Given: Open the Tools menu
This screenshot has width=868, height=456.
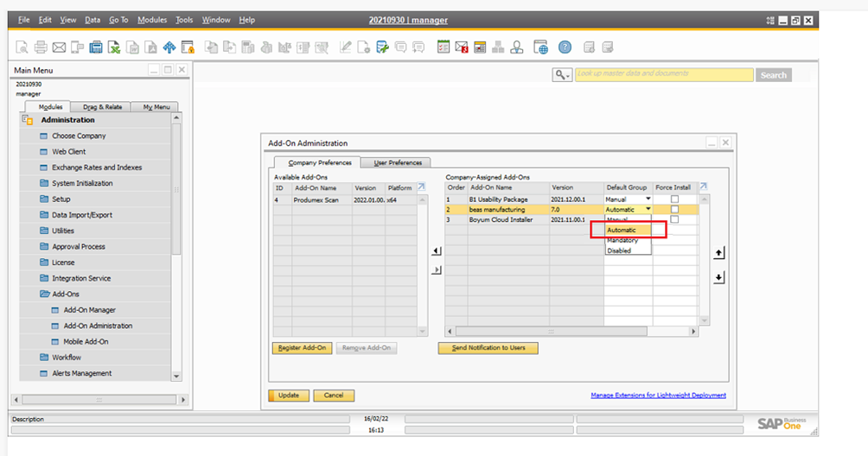Looking at the screenshot, I should [x=184, y=20].
